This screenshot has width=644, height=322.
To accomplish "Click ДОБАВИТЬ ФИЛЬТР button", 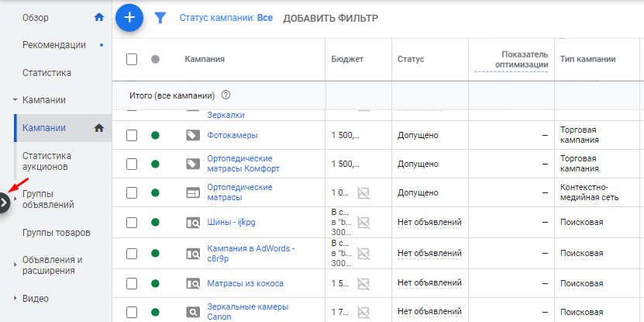I will click(331, 18).
